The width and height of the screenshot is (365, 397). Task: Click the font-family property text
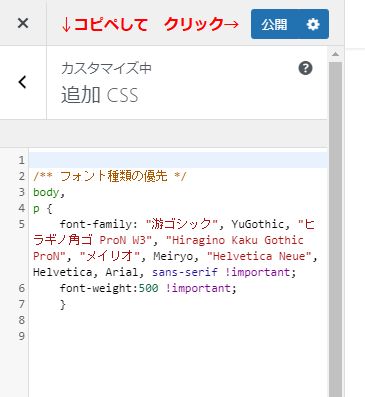click(96, 224)
